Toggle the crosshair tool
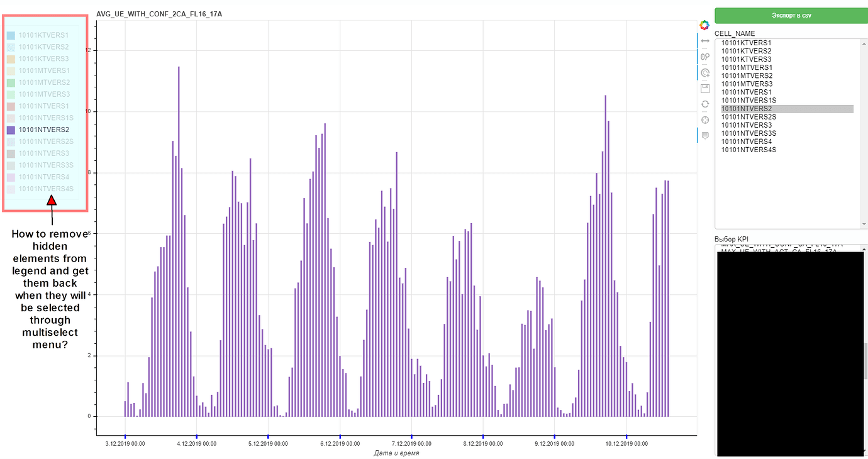The height and width of the screenshot is (459, 868). (705, 120)
